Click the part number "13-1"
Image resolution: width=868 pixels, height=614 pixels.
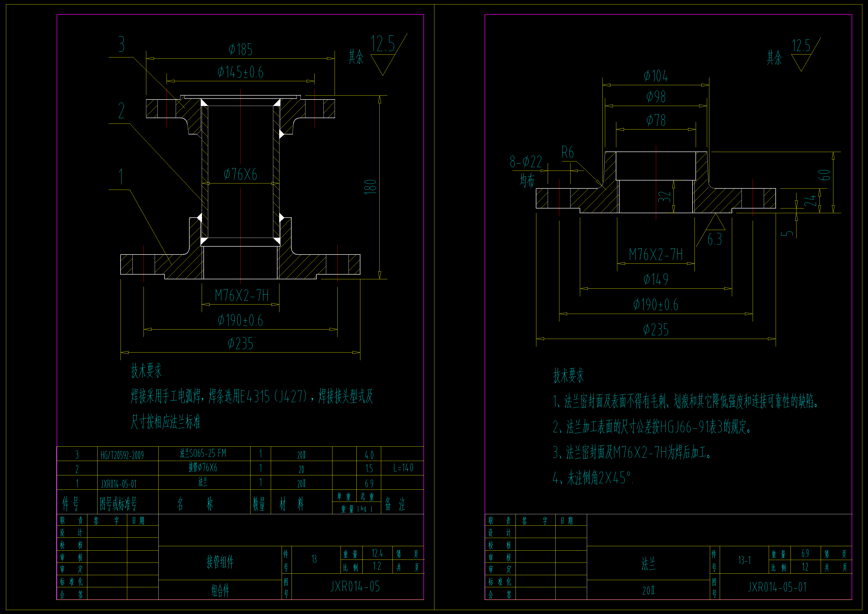click(x=744, y=560)
